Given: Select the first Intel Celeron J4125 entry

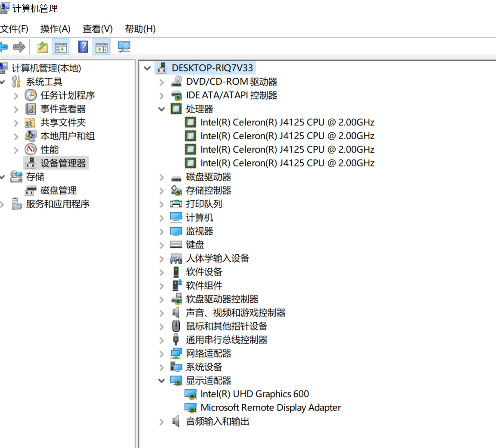Looking at the screenshot, I should click(287, 122).
